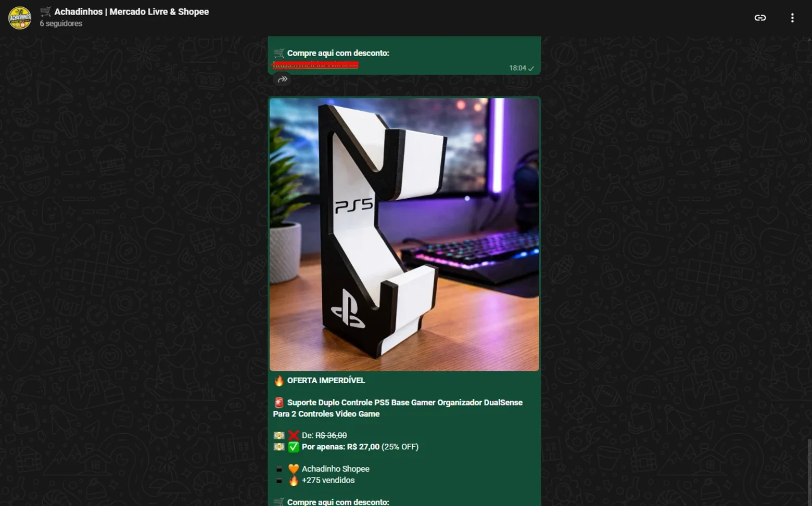Image resolution: width=812 pixels, height=506 pixels.
Task: Forward the message sent at 18:04
Action: [283, 79]
